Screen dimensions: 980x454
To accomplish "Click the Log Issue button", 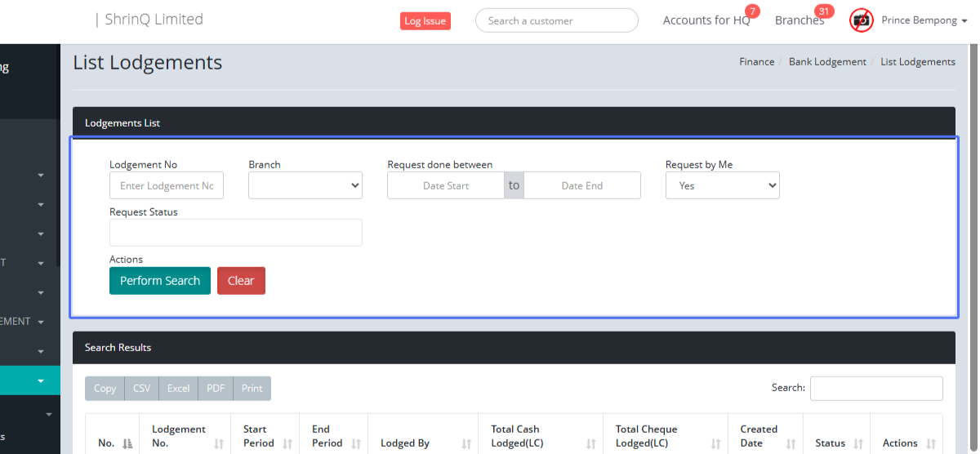I will (x=425, y=21).
